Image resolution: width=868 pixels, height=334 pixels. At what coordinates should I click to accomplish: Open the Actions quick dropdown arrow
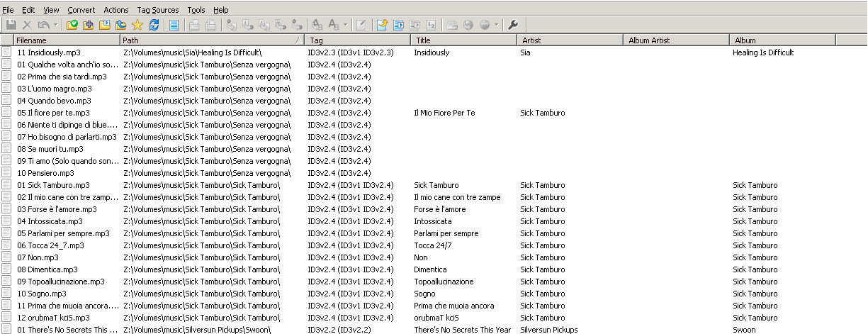pos(346,25)
